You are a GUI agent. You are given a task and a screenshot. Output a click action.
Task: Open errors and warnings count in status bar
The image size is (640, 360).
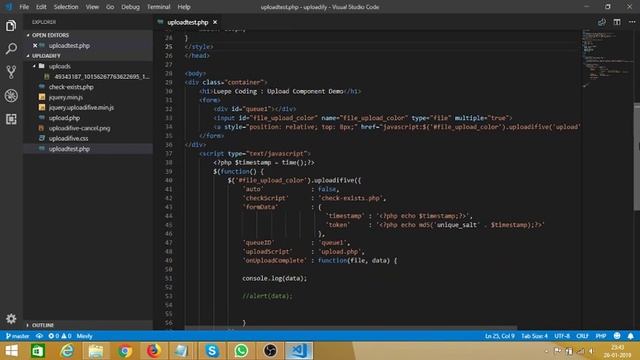point(60,336)
